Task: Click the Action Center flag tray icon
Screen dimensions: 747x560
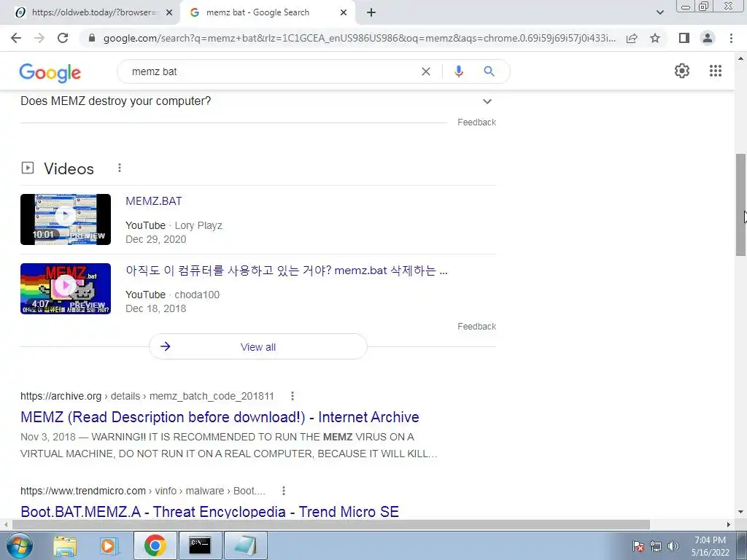Action: [x=638, y=546]
